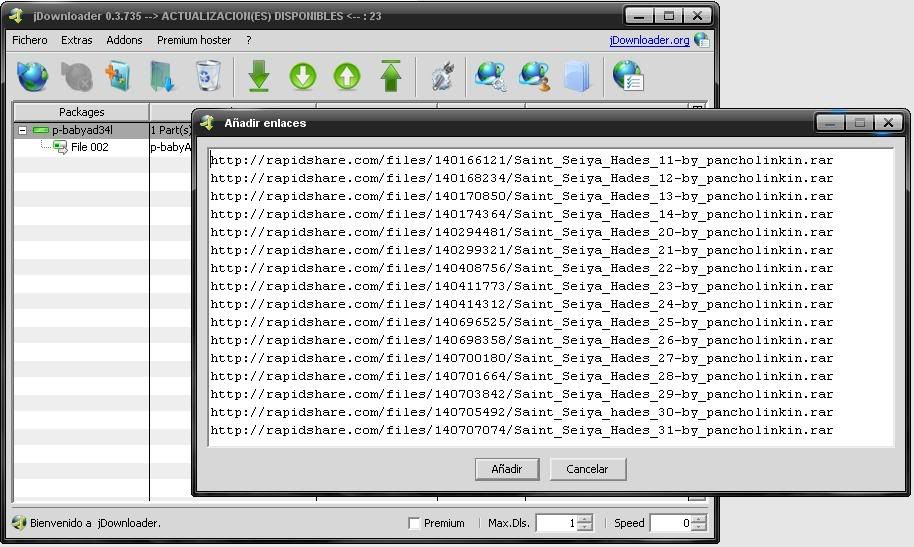The width and height of the screenshot is (914, 547).
Task: Click the Saint_Seiya_Hades_22 link line
Action: (x=522, y=268)
